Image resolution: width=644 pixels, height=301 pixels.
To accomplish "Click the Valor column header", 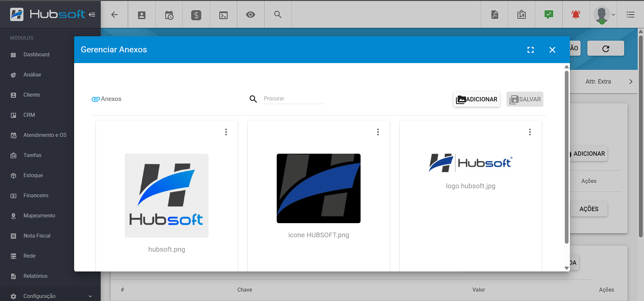I will click(x=479, y=290).
